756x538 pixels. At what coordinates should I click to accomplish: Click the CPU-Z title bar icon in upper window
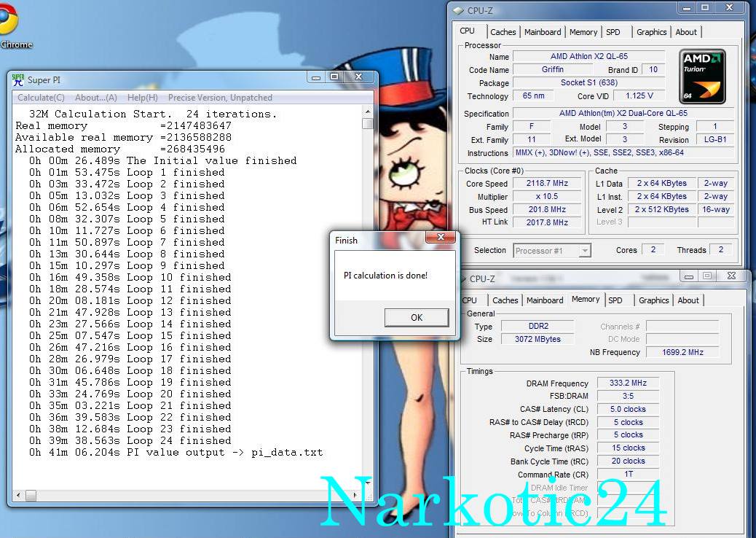tap(459, 11)
